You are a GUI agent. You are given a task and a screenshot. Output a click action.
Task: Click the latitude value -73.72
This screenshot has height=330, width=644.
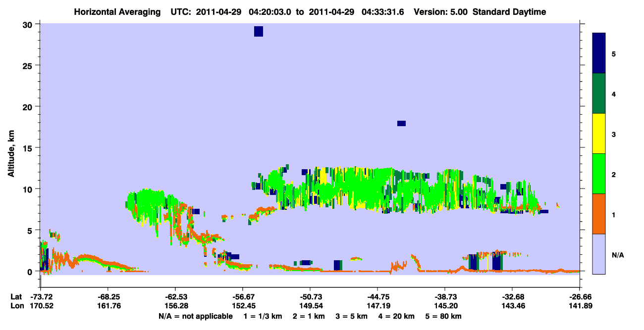(x=41, y=297)
